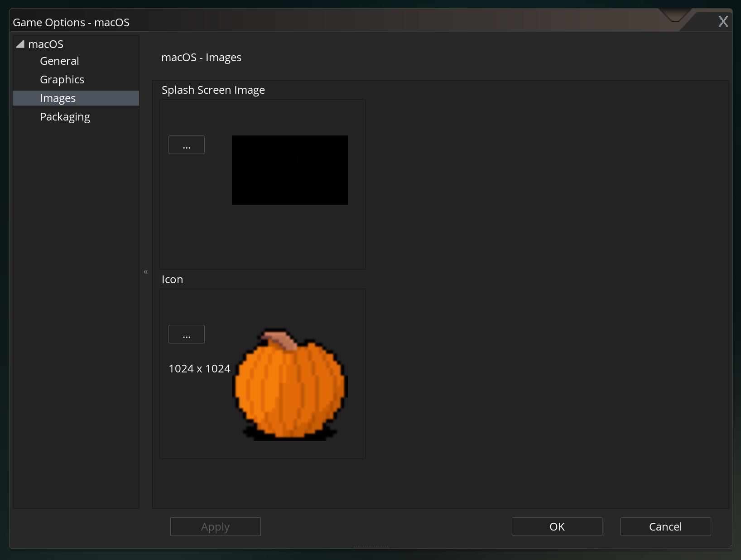This screenshot has height=560, width=741.
Task: Open the Graphics settings page
Action: pyautogui.click(x=62, y=79)
